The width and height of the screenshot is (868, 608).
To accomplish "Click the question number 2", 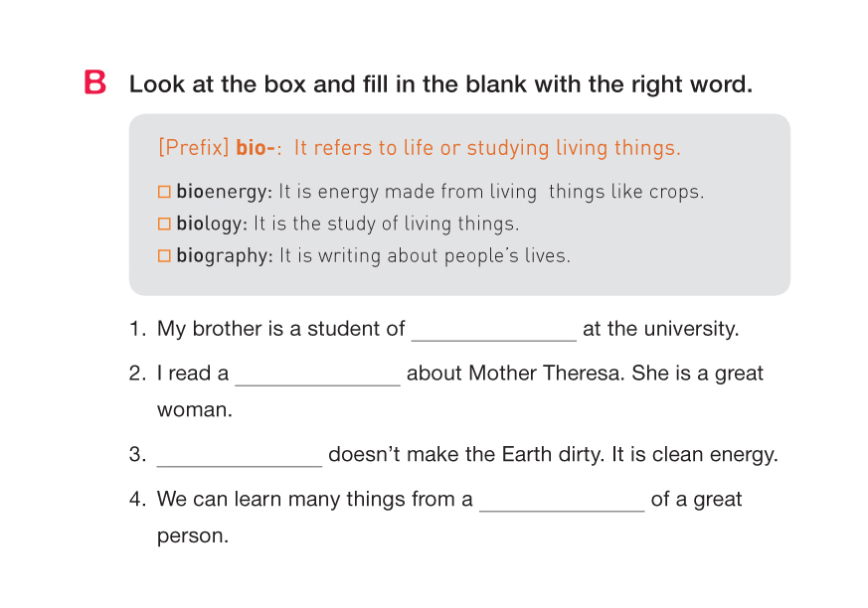I will (x=137, y=374).
